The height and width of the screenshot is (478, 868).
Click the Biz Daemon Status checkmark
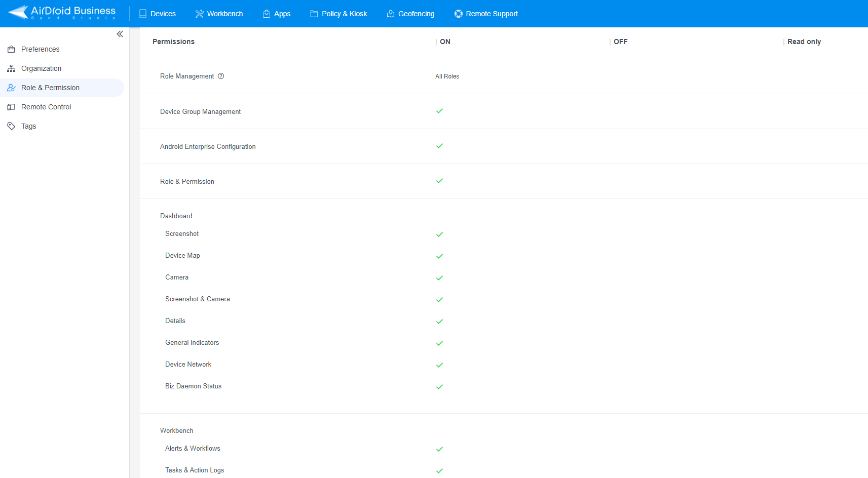[x=439, y=387]
